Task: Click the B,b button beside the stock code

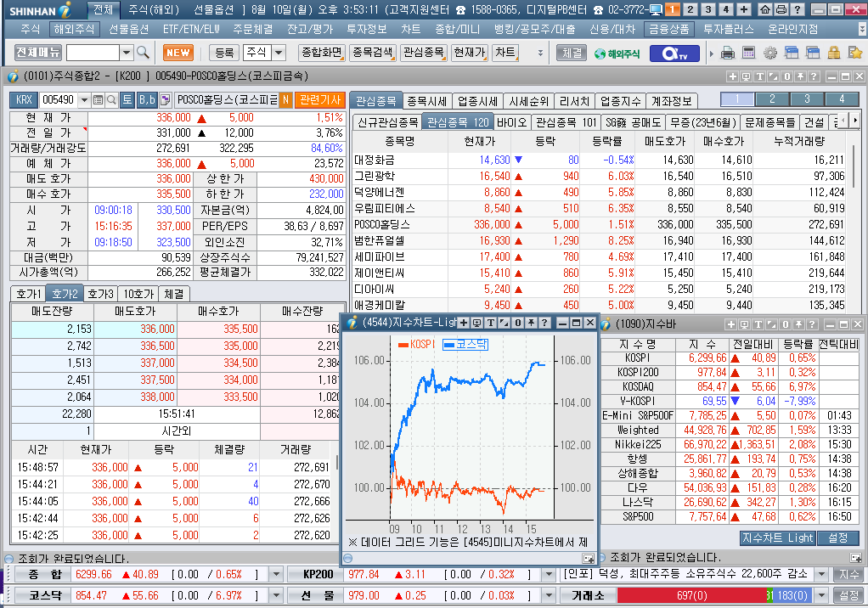Action: pyautogui.click(x=147, y=99)
